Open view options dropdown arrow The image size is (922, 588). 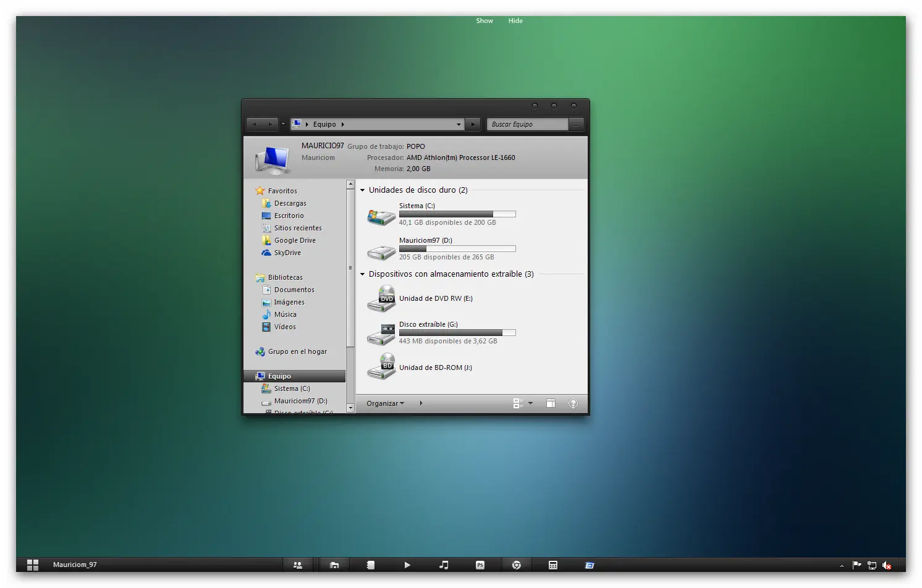530,403
